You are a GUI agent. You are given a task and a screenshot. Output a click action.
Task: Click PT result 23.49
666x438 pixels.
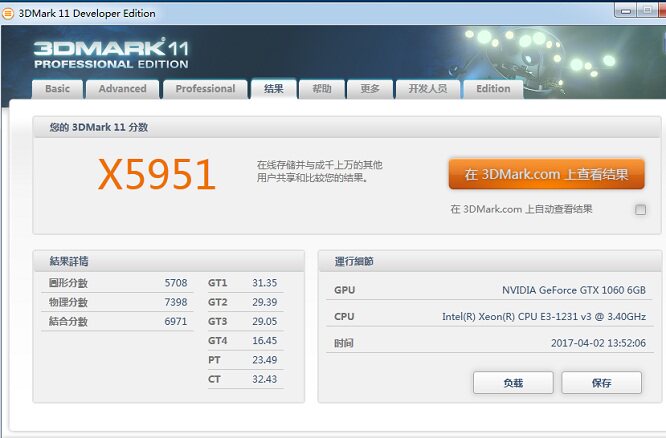265,360
